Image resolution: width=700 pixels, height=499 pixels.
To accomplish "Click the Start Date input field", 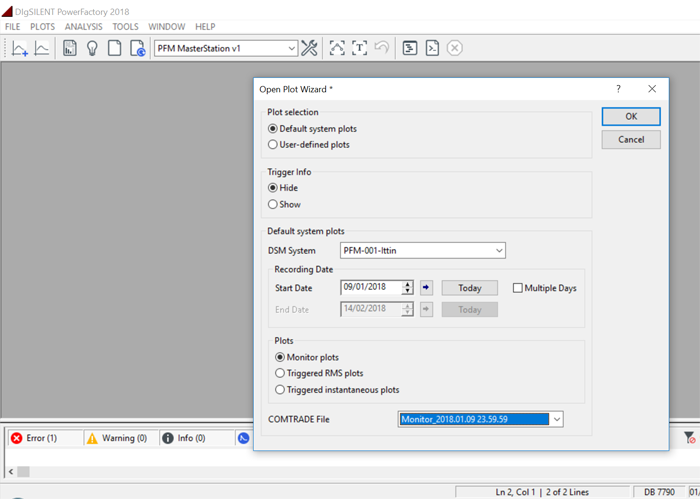I will point(370,288).
